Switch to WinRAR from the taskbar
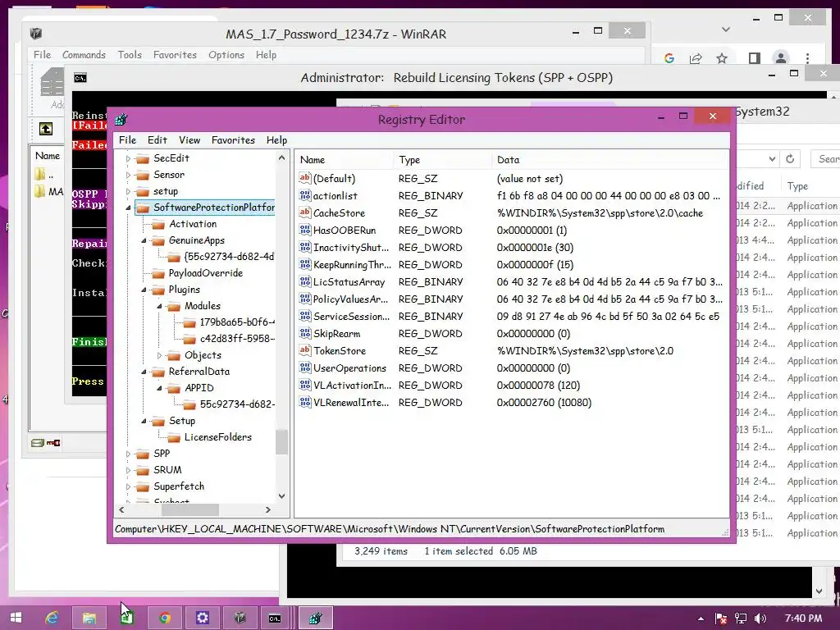 tap(240, 618)
